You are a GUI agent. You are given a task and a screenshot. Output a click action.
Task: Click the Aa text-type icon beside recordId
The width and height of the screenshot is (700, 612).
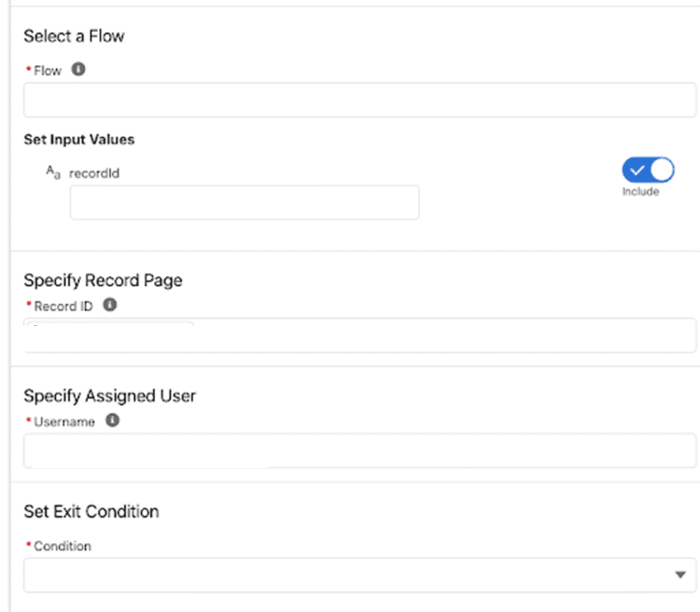[x=53, y=173]
